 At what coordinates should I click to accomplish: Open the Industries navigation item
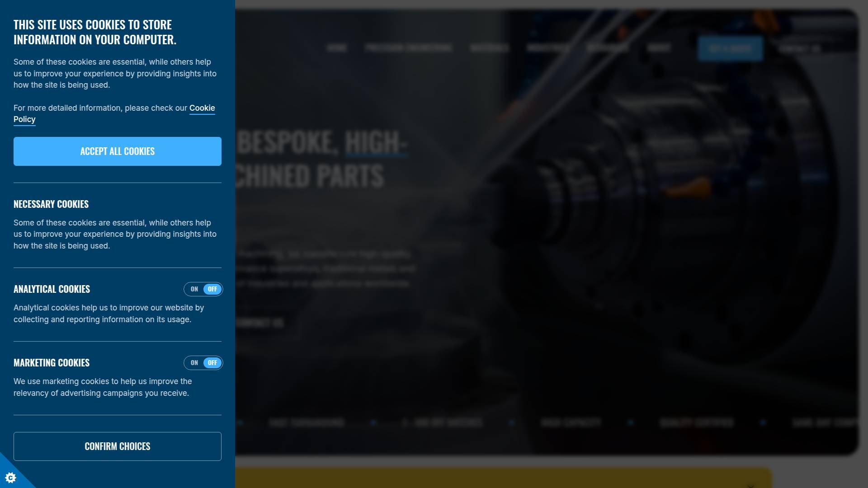click(x=548, y=48)
